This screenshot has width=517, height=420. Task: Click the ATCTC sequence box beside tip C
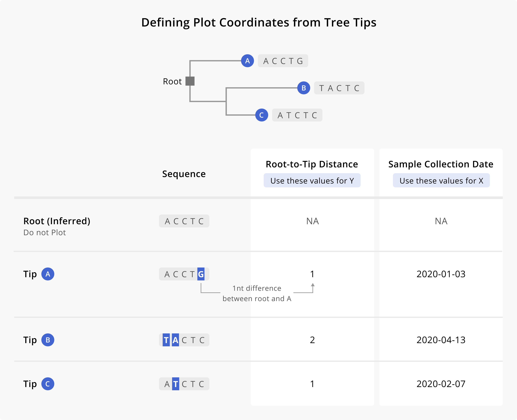[x=297, y=115]
